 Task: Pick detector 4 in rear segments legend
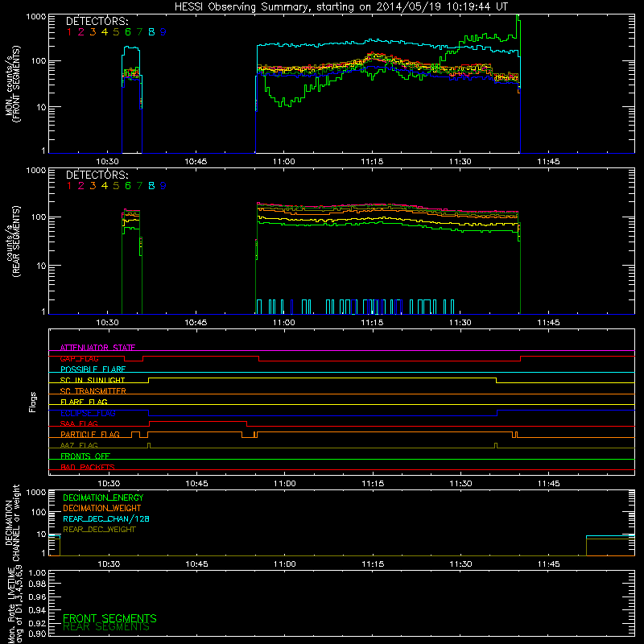(x=105, y=186)
